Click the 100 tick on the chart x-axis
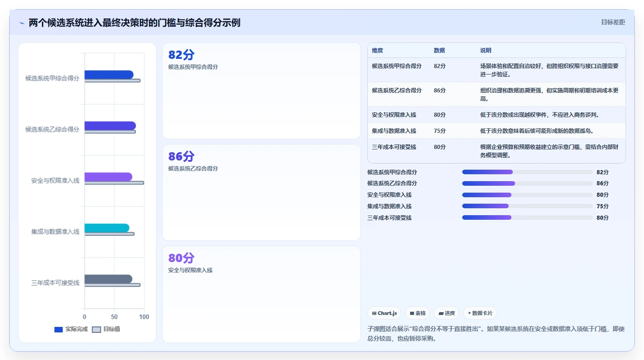This screenshot has width=644, height=360. tap(144, 317)
